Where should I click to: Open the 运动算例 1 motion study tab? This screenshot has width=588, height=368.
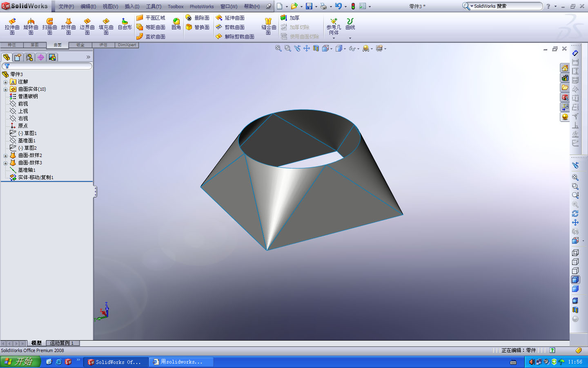pos(62,343)
